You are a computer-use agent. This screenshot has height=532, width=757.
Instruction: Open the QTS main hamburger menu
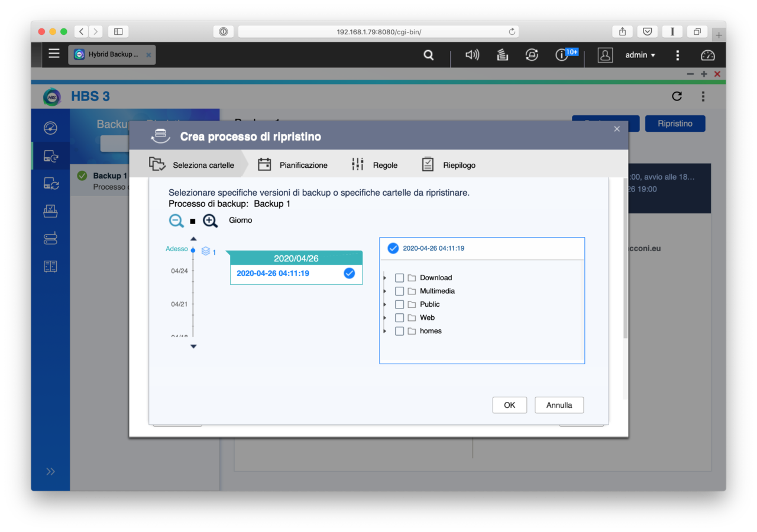54,54
